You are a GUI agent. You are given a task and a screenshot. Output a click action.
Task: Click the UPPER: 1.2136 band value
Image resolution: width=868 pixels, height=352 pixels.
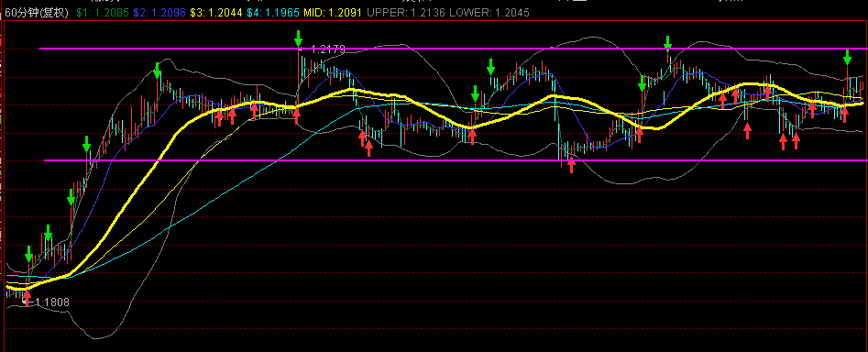point(406,12)
